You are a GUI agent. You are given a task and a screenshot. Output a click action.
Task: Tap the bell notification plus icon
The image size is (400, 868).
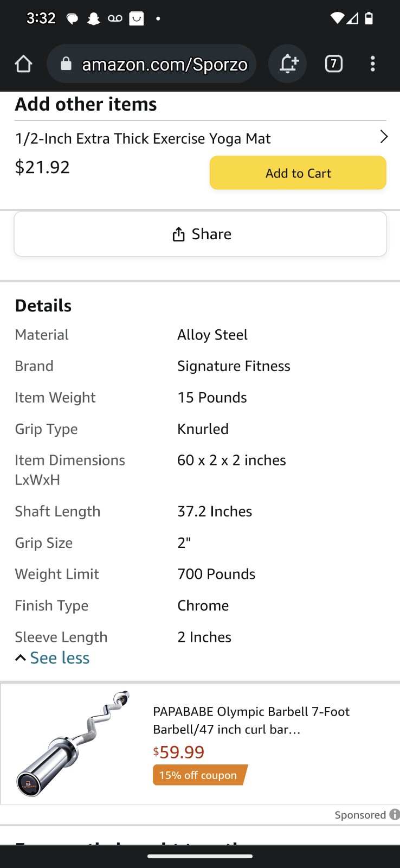(288, 64)
